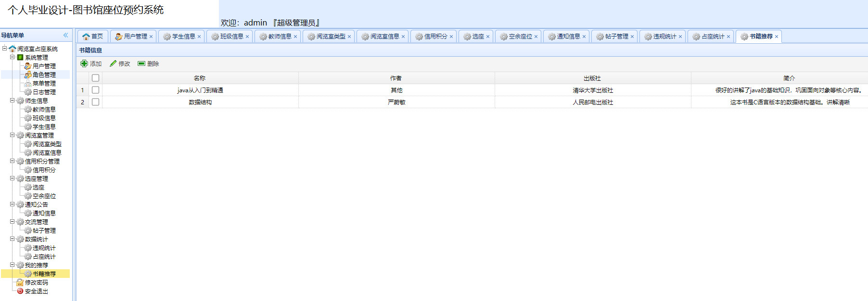Close the 班级信息 tab

(247, 37)
